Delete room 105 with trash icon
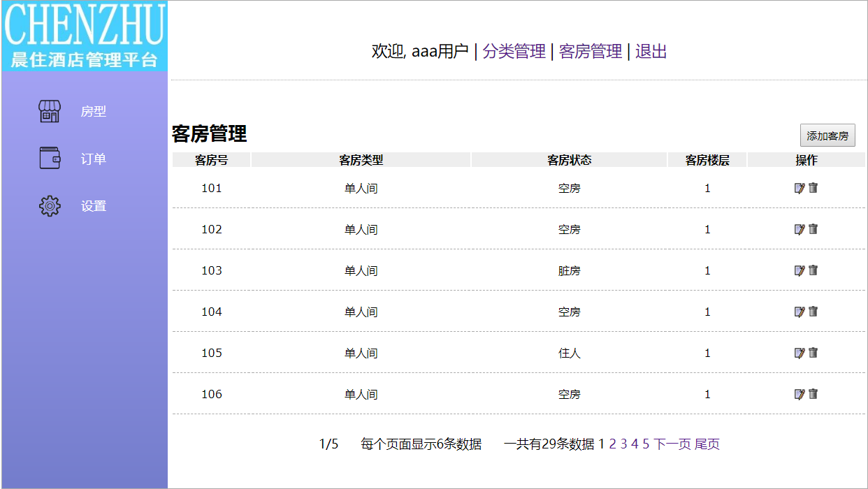868x489 pixels. (813, 353)
